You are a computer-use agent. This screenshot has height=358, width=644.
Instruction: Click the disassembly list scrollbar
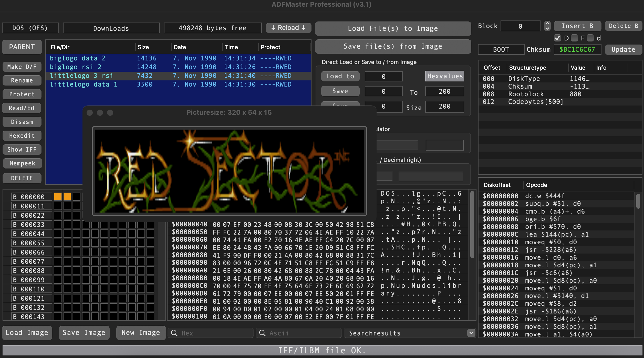638,201
